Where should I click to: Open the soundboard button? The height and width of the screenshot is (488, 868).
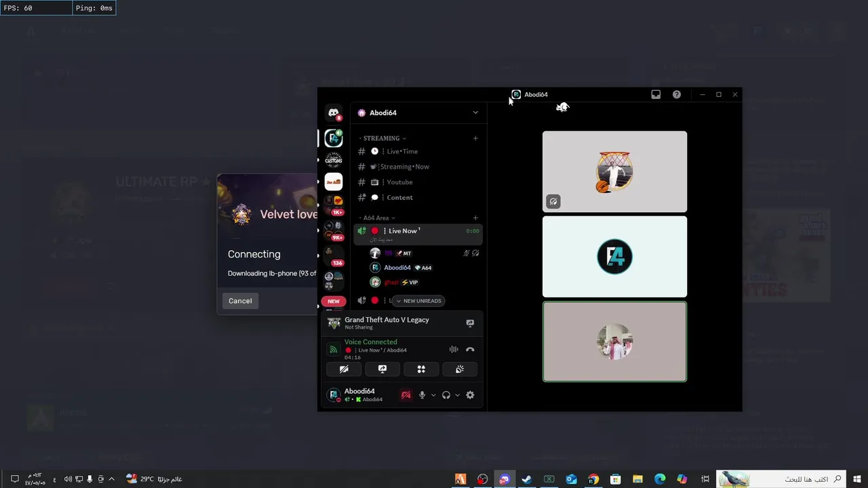click(x=460, y=369)
